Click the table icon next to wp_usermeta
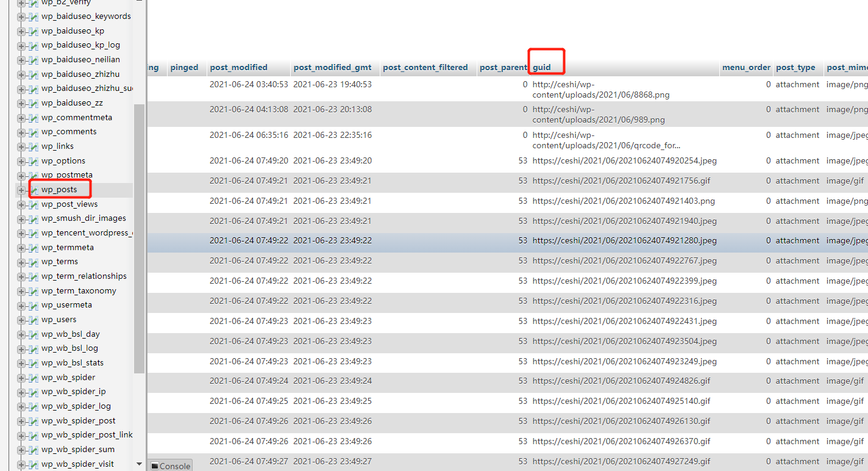Image resolution: width=868 pixels, height=471 pixels. (x=33, y=305)
